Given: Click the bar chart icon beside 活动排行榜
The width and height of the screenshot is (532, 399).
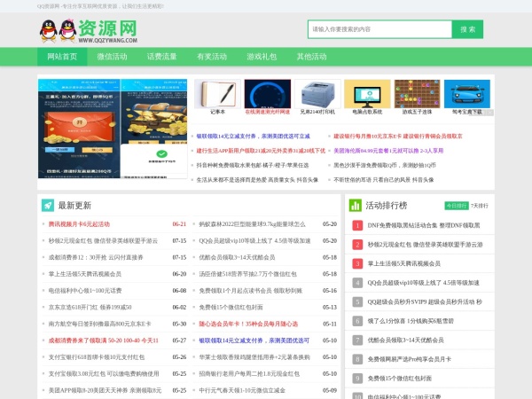Looking at the screenshot, I should 356,206.
